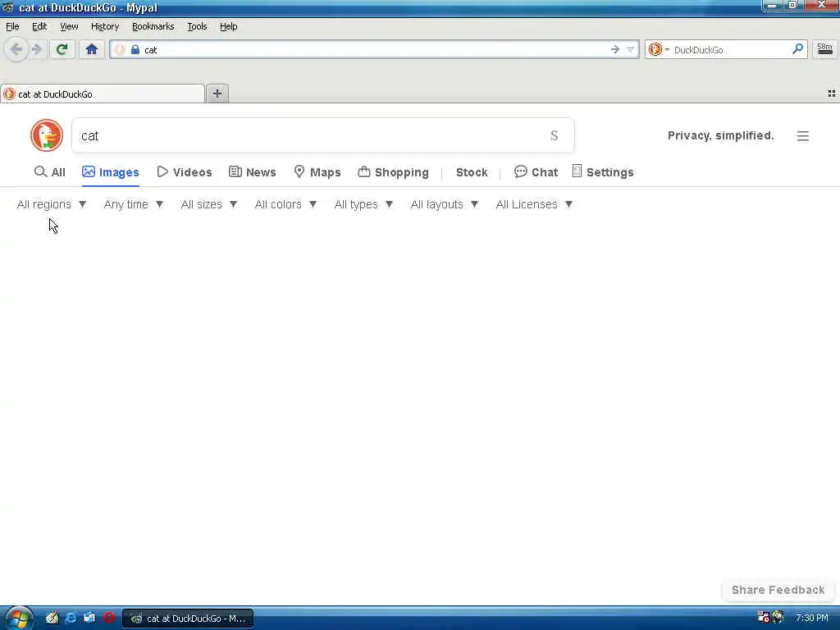Screen dimensions: 840x630
Task: Go to the Home page icon
Action: click(x=92, y=50)
